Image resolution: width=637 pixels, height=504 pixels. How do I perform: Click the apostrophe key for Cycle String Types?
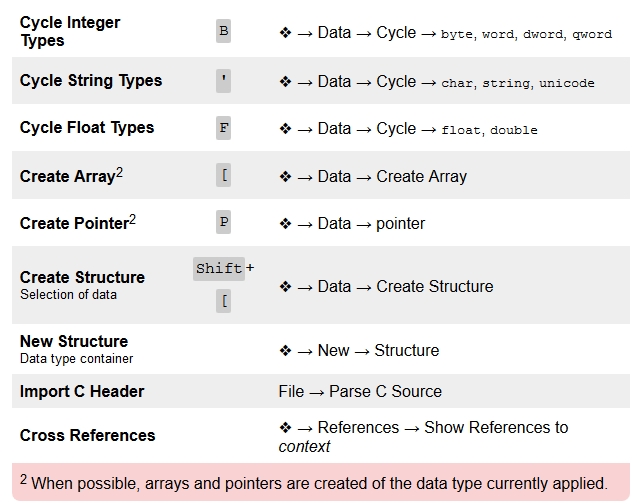pyautogui.click(x=223, y=81)
